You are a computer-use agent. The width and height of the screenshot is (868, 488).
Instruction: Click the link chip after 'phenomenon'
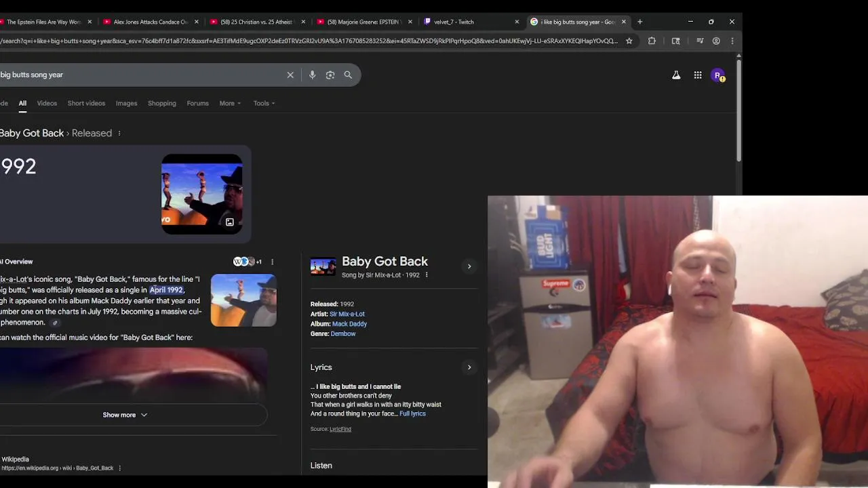click(x=56, y=323)
